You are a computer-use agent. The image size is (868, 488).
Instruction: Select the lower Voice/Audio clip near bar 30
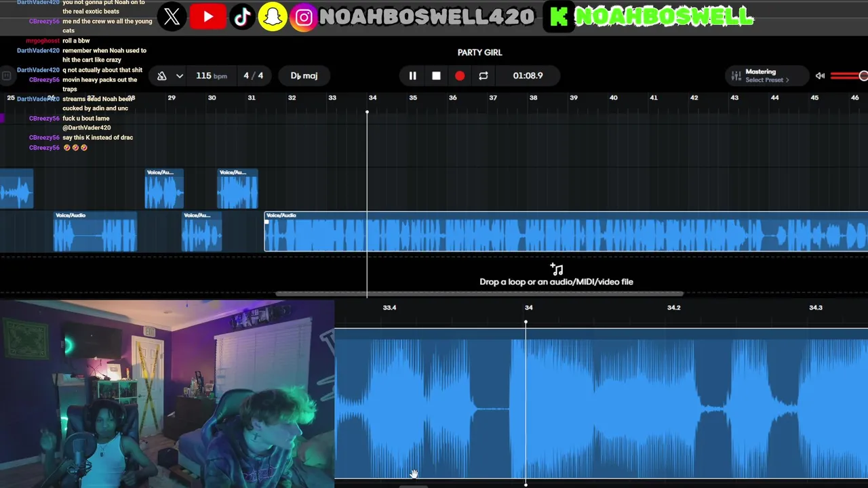(201, 231)
